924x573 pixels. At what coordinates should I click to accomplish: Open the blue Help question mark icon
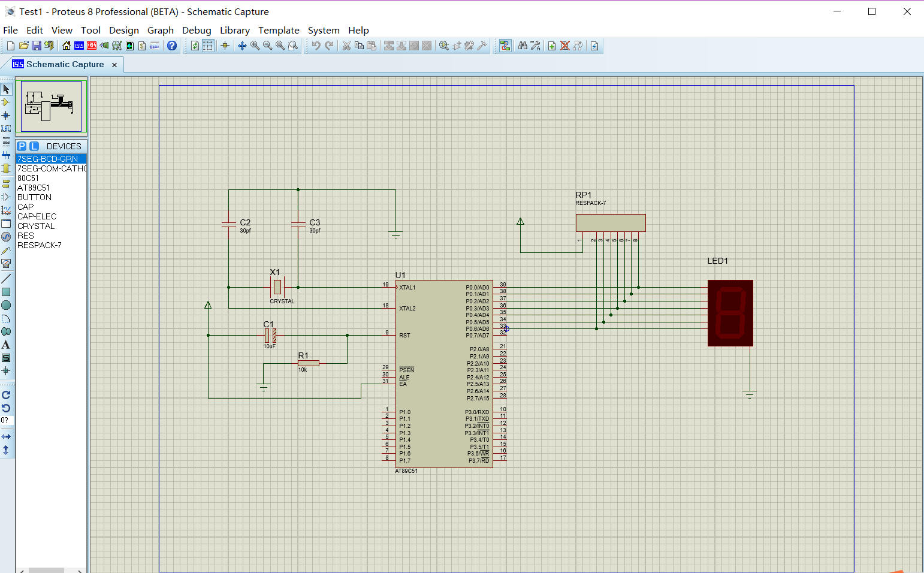(x=172, y=46)
